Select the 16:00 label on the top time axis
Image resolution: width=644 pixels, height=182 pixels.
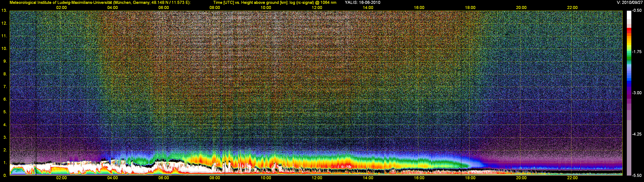pos(419,8)
